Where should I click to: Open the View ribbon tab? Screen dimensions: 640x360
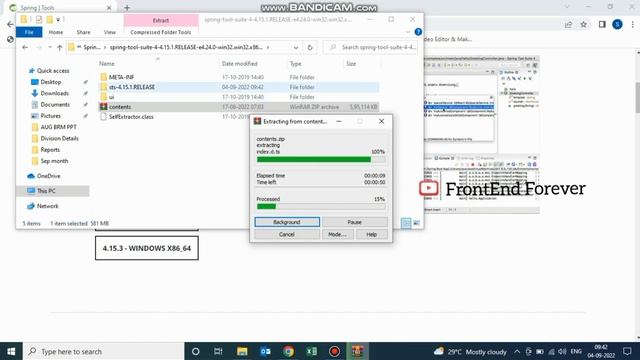[110, 32]
